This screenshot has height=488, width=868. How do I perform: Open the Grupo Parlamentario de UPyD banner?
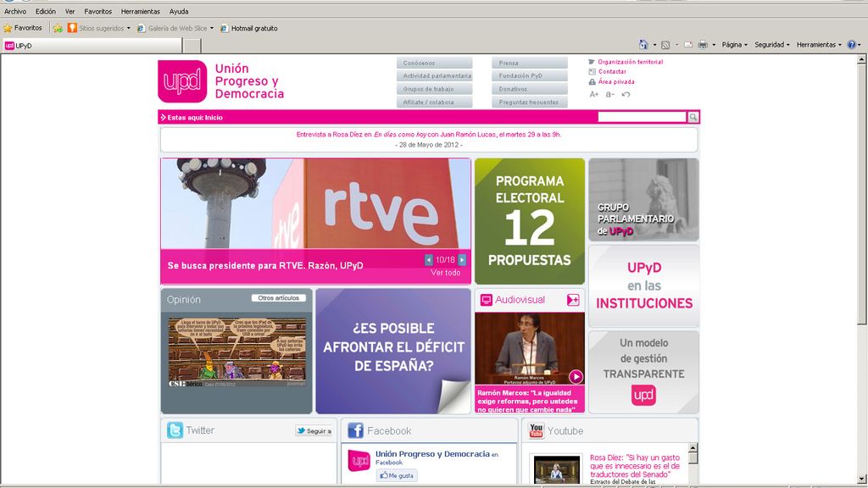click(643, 200)
